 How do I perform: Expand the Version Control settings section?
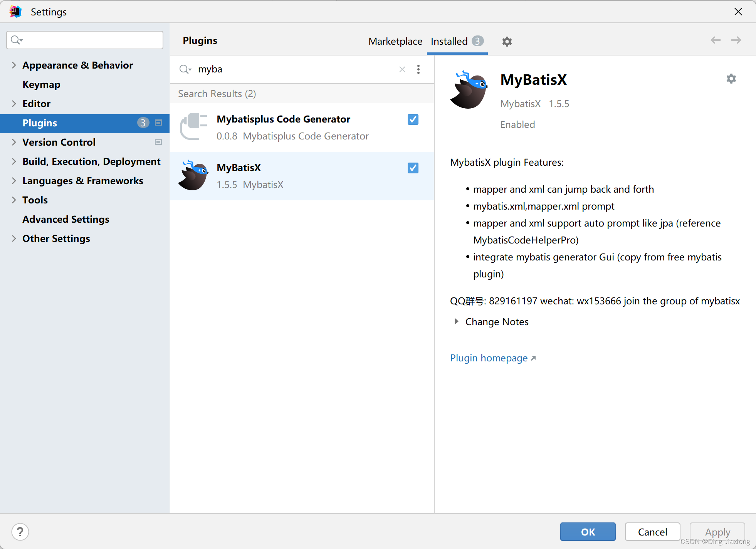[x=13, y=142]
